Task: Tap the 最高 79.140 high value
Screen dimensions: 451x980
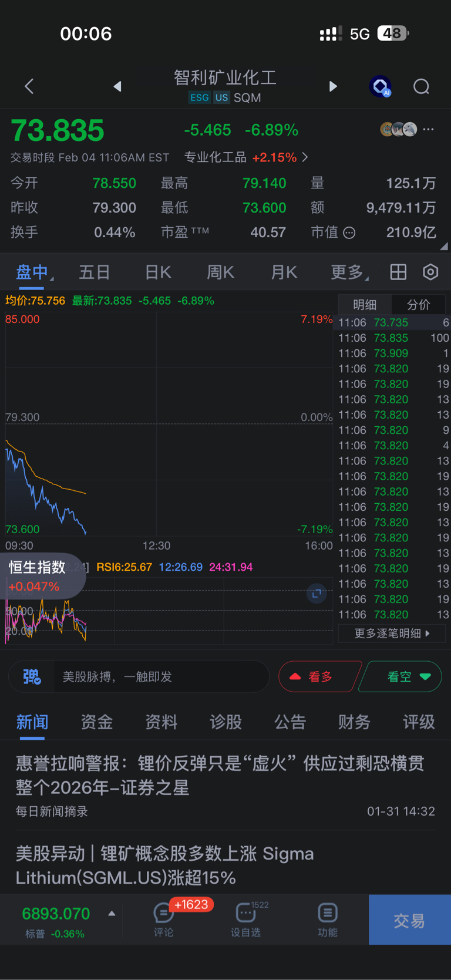Action: (x=264, y=183)
